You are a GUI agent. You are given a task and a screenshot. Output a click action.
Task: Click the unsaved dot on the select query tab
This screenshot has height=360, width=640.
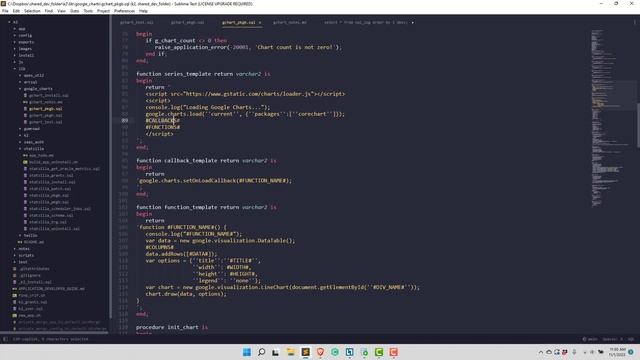(413, 22)
